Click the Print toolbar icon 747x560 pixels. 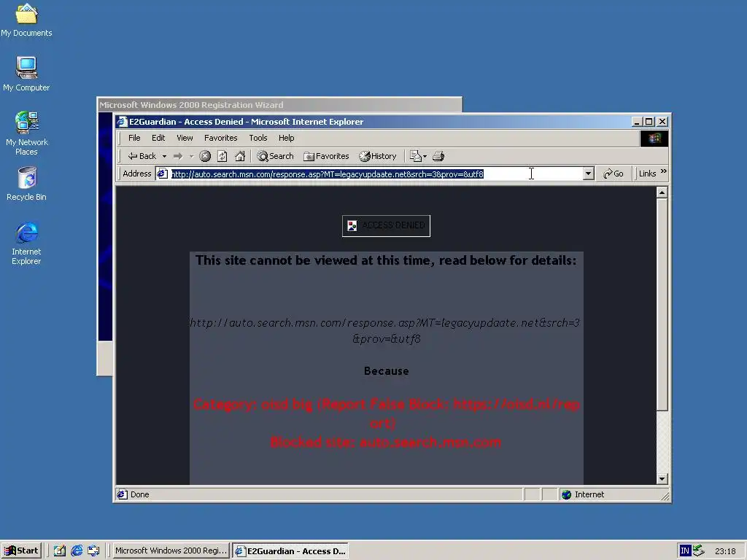[438, 156]
